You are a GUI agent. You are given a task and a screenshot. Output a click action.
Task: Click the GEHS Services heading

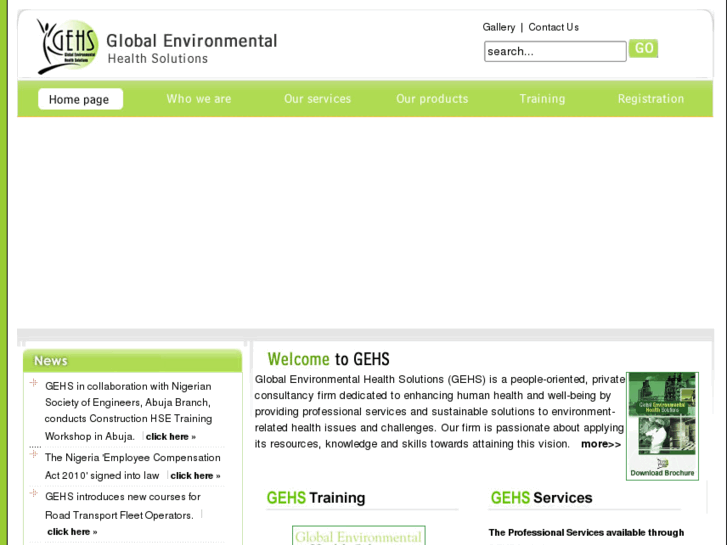click(x=542, y=498)
